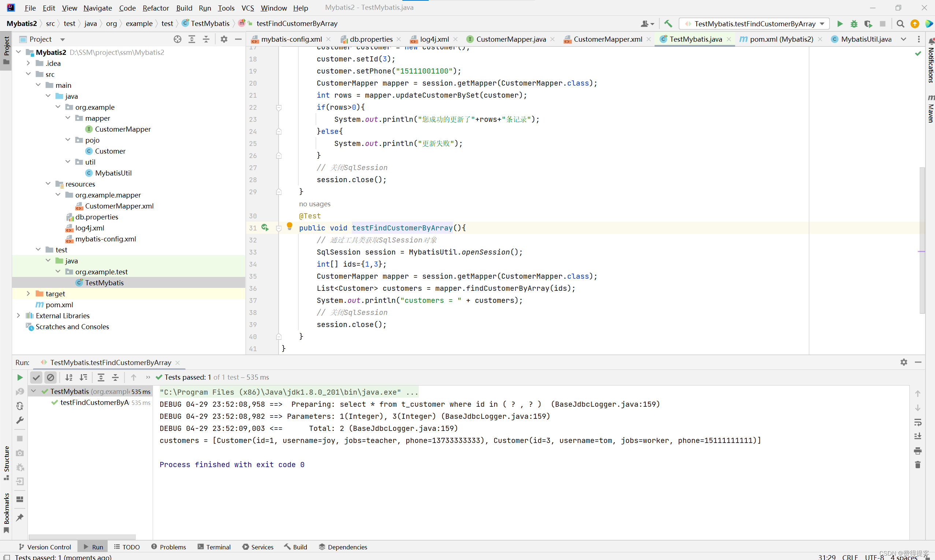Screen dimensions: 935x560
Task: Toggle soft-wrap in the console
Action: click(x=918, y=422)
